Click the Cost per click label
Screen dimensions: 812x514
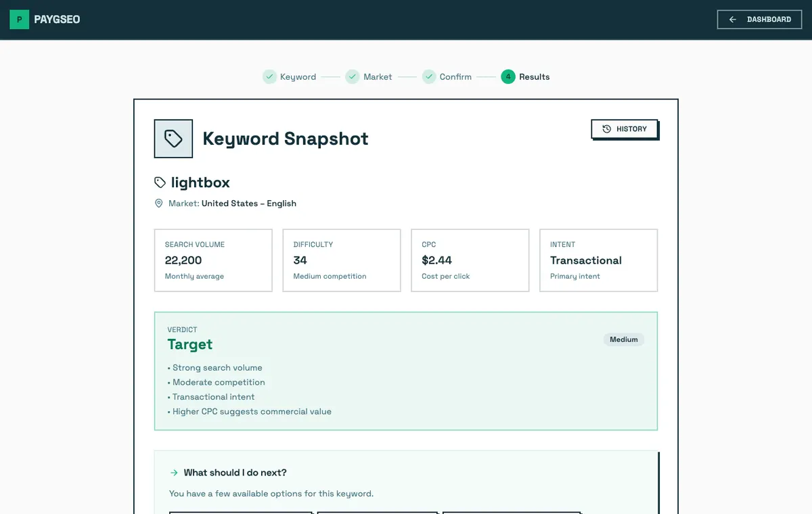coord(446,276)
